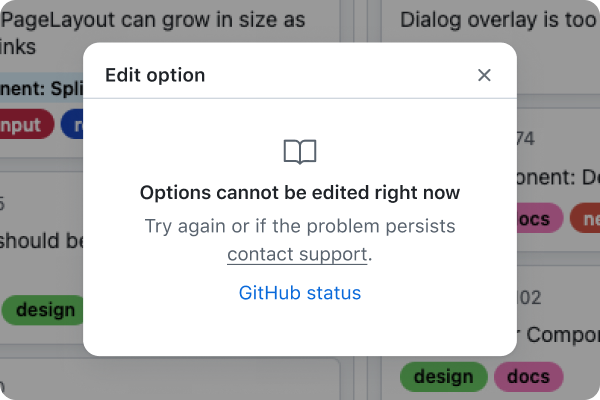600x400 pixels.
Task: Open the card titled "should be" on left
Action: [42, 241]
